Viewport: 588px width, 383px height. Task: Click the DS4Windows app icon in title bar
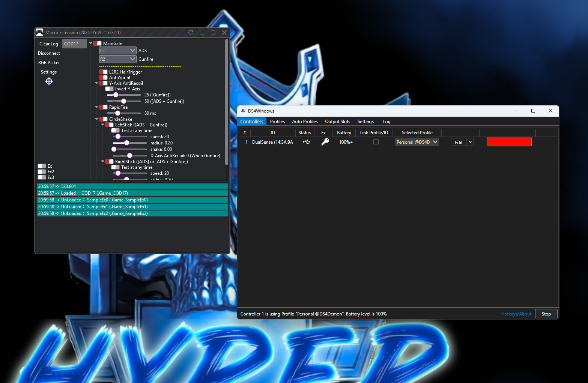pyautogui.click(x=243, y=111)
